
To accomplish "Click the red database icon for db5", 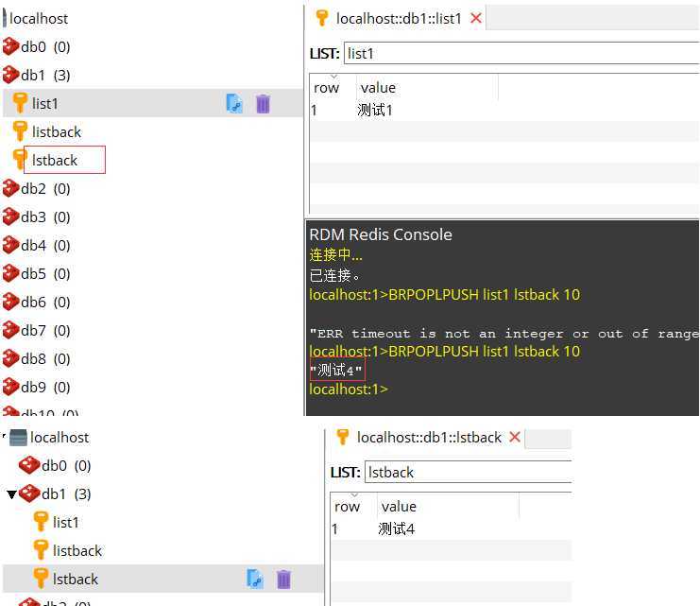I will [10, 273].
